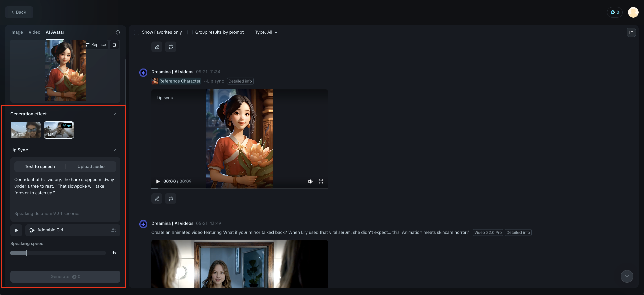Click the 'Dreamina | AI videos' title at 11:34

[x=172, y=72]
